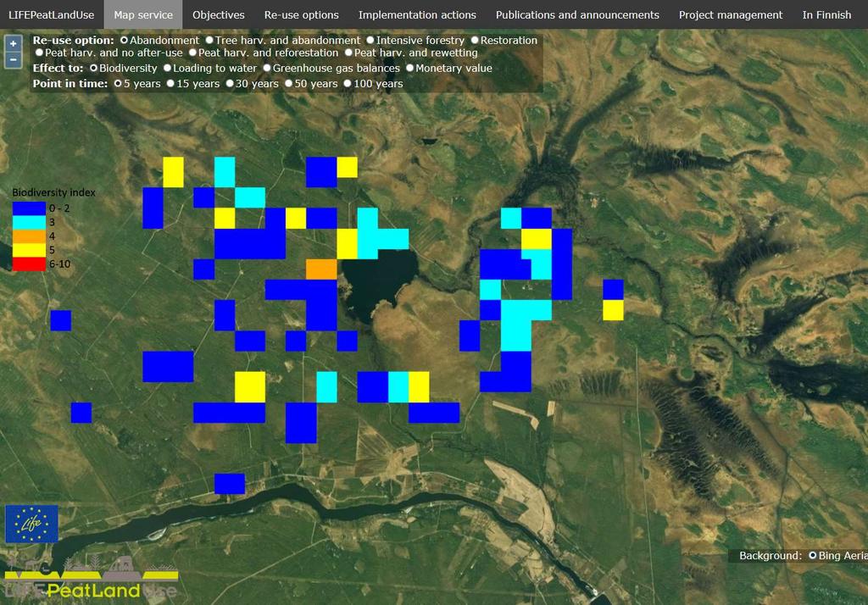This screenshot has height=605, width=868.
Task: Zoom out the map with minus button
Action: [14, 60]
